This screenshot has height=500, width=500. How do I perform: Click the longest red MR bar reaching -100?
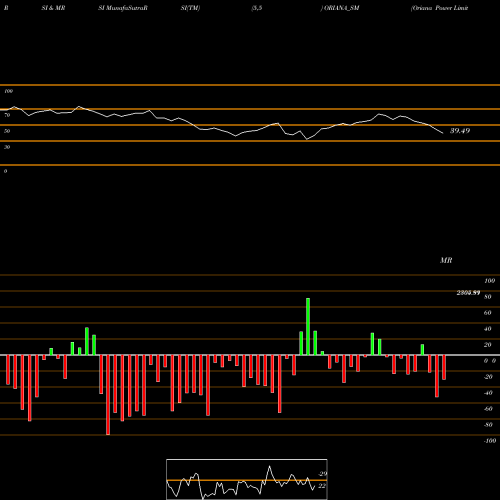[108, 395]
